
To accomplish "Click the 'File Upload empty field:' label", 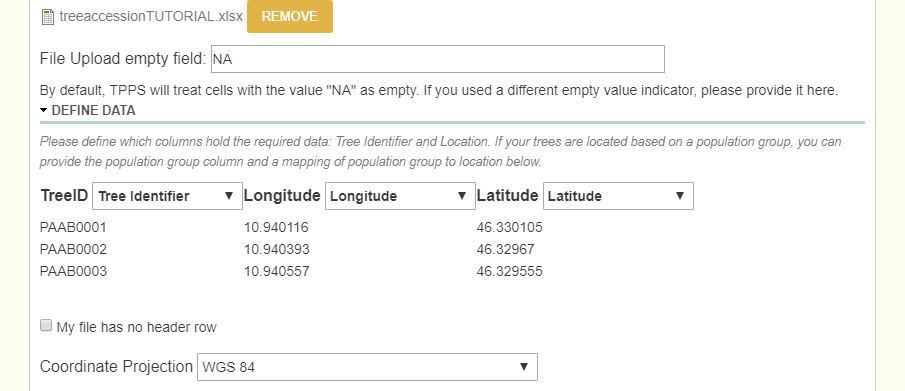I will pyautogui.click(x=123, y=59).
